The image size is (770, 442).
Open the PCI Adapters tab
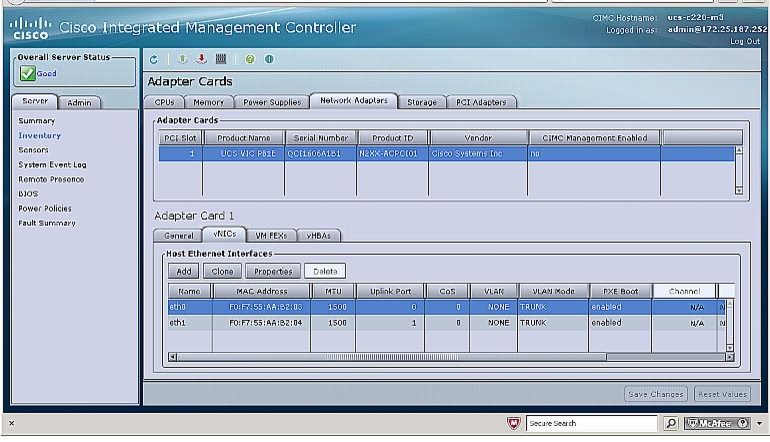coord(481,102)
